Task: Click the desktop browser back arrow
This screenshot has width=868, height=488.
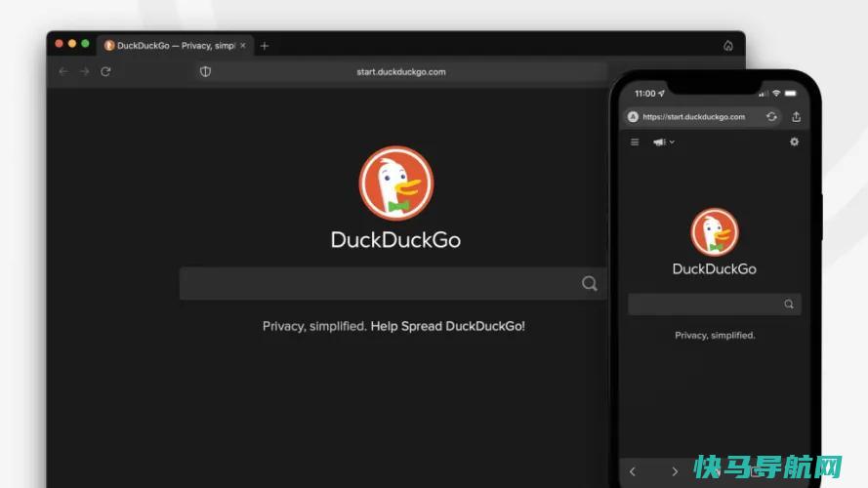Action: click(63, 71)
